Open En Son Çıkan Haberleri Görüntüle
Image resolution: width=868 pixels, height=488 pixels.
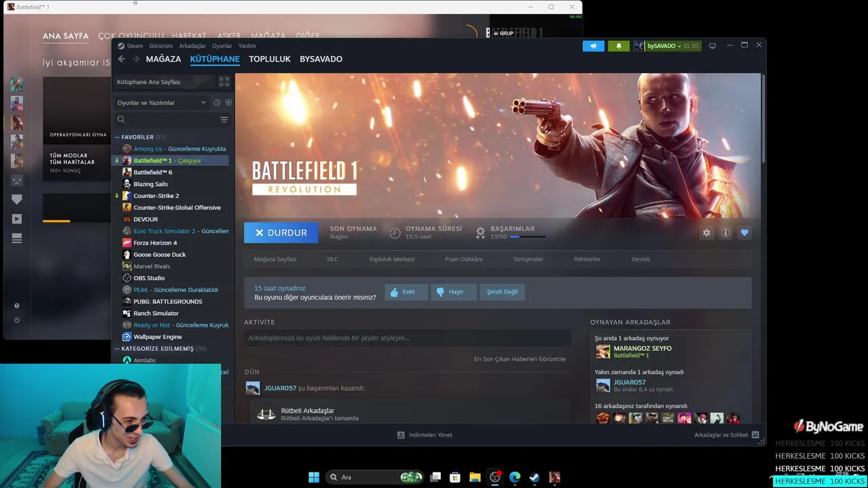(x=519, y=359)
